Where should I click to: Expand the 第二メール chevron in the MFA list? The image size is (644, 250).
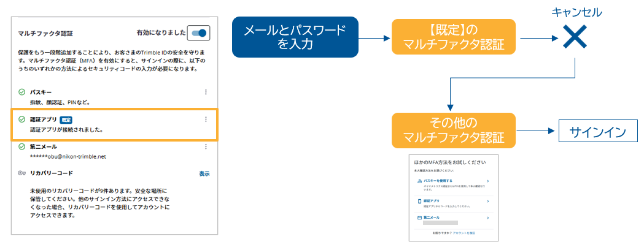coord(487,218)
